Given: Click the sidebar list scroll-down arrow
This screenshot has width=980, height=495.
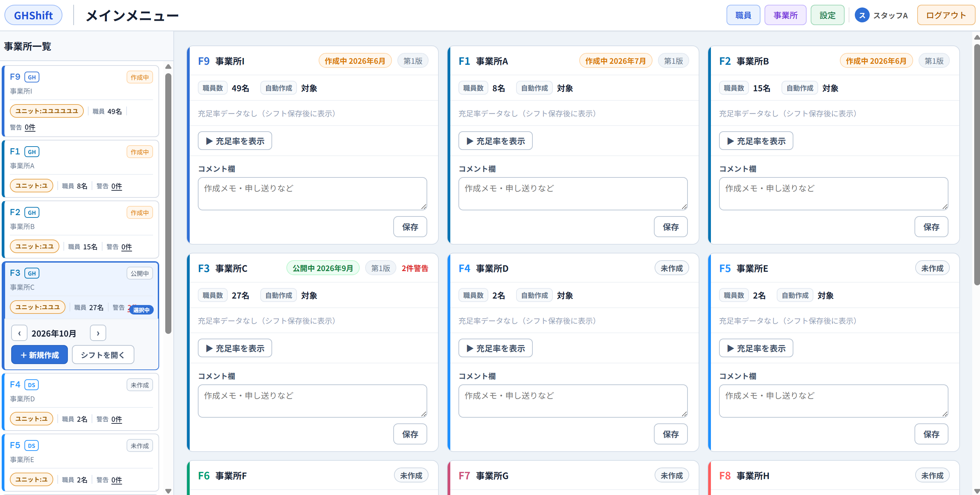Looking at the screenshot, I should coord(168,491).
